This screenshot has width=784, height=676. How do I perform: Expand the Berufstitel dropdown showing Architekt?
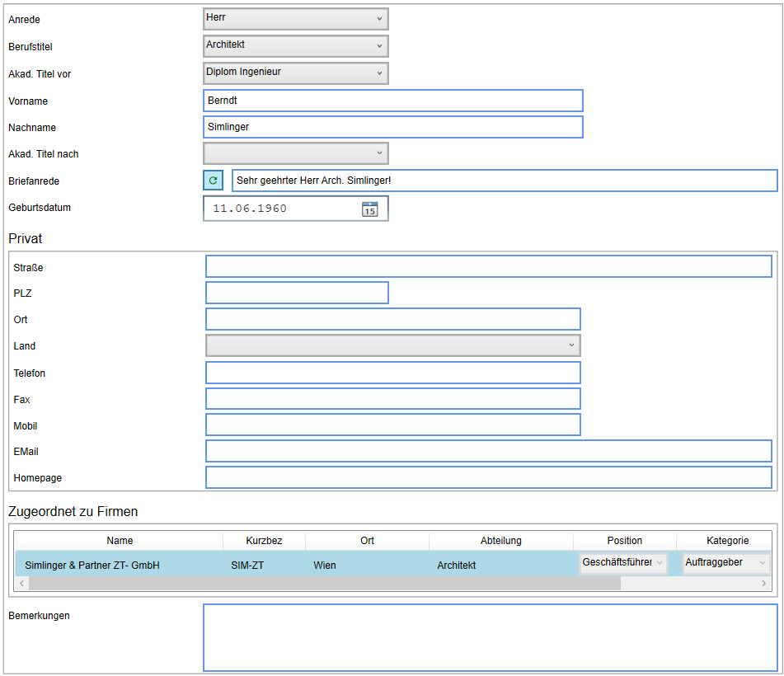tap(296, 46)
